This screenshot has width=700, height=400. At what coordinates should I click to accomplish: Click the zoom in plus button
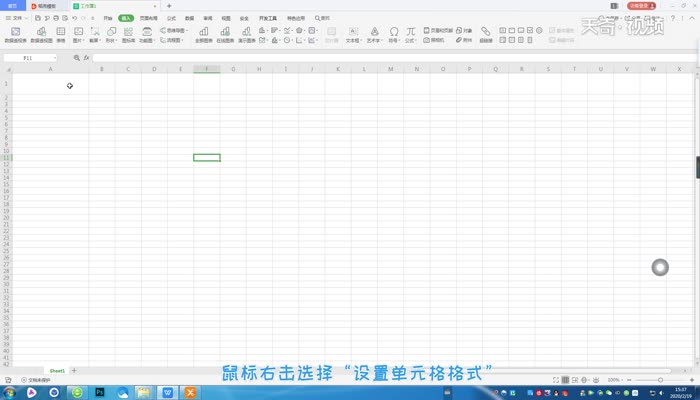tap(692, 380)
